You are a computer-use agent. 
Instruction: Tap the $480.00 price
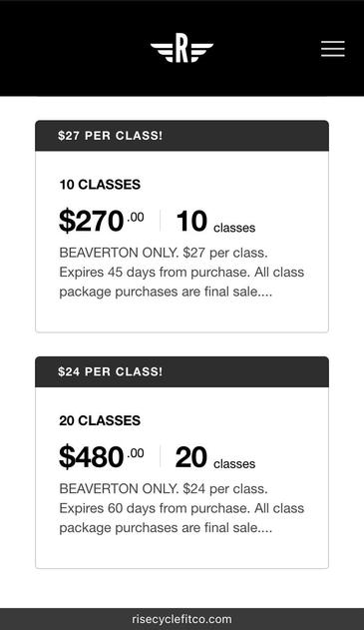point(102,457)
